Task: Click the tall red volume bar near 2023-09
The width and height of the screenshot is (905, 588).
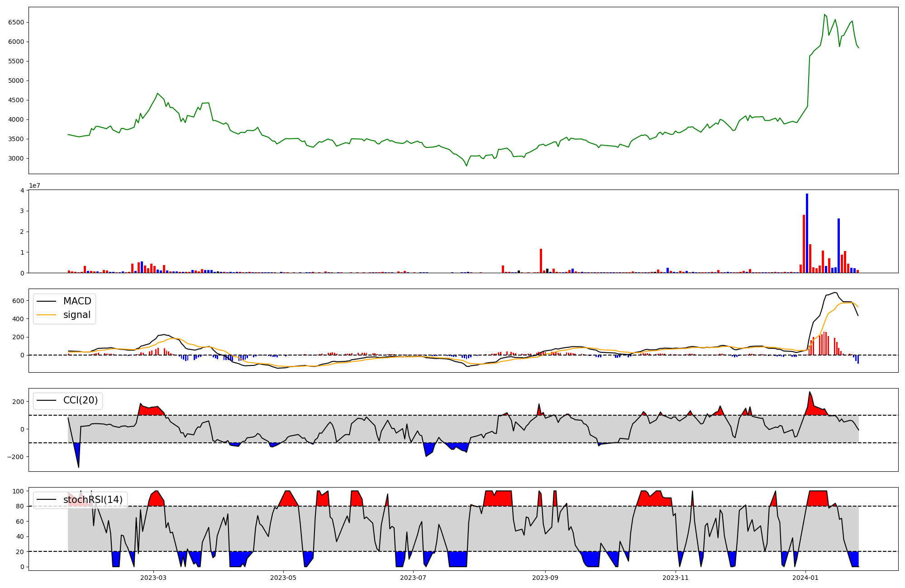Action: tap(541, 261)
